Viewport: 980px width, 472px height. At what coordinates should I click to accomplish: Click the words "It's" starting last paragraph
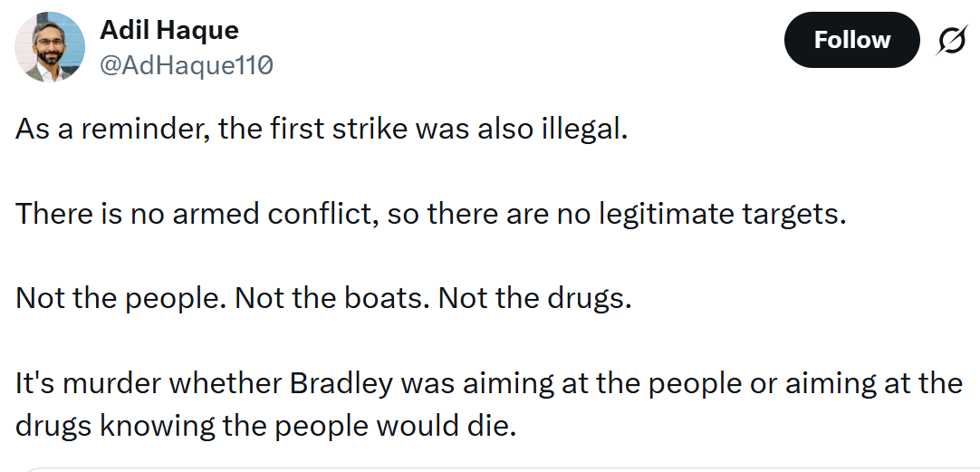click(x=34, y=383)
